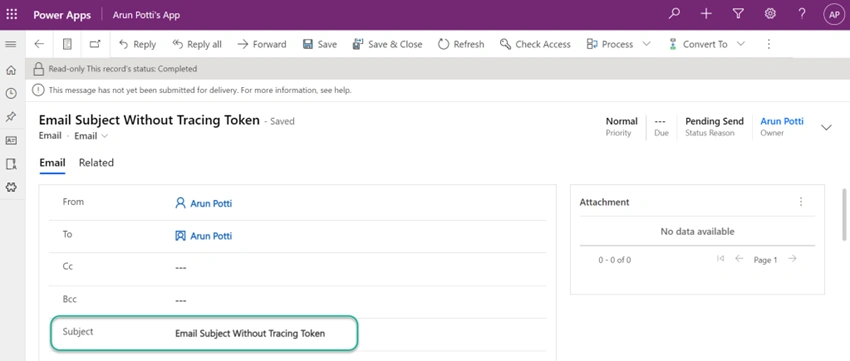Open Arun Potti owner link in header
The image size is (850, 361).
pyautogui.click(x=782, y=121)
